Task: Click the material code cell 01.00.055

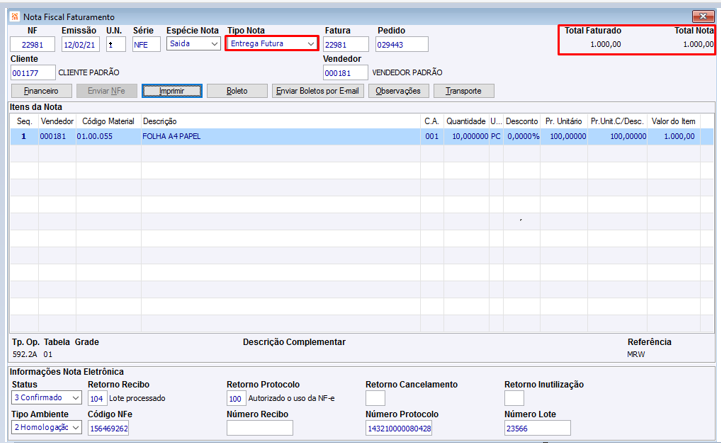Action: [x=109, y=136]
